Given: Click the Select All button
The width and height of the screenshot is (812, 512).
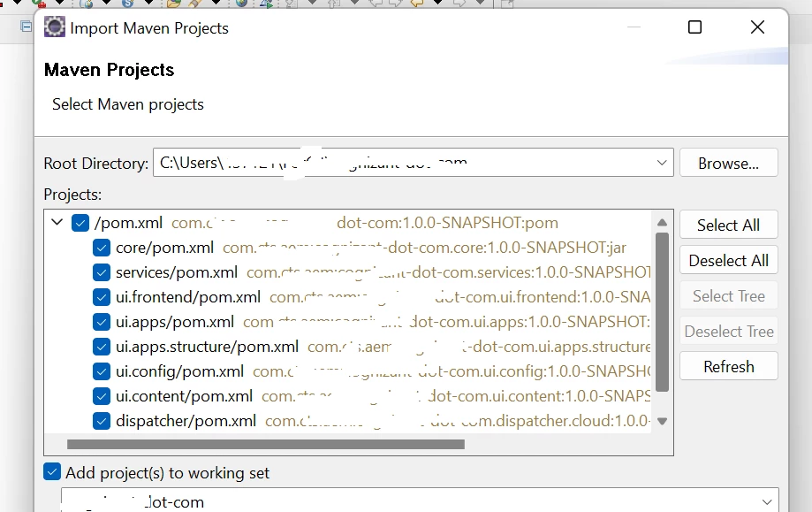Looking at the screenshot, I should [729, 225].
